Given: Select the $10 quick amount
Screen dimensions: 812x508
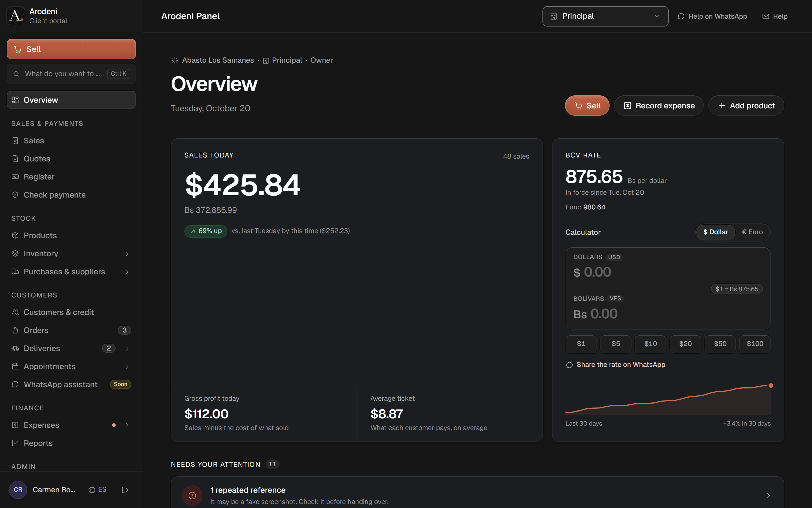Looking at the screenshot, I should tap(651, 344).
